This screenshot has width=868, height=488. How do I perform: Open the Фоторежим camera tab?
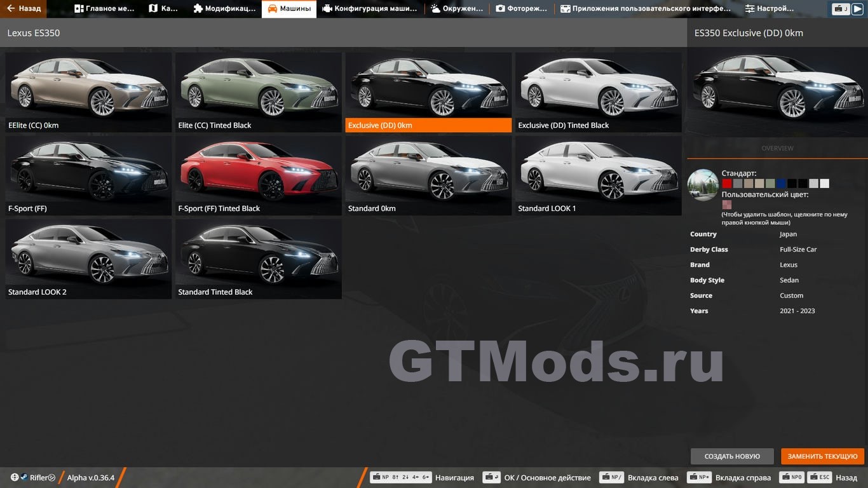click(521, 9)
